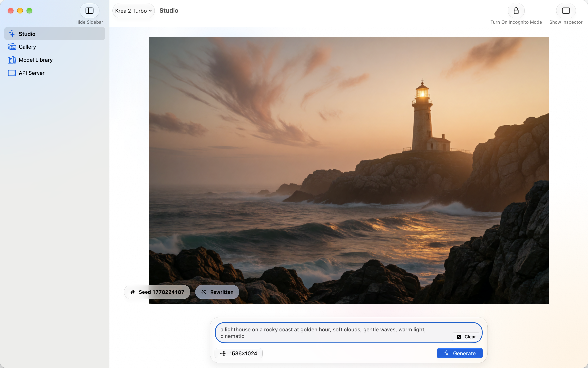Show the Inspector panel

tap(566, 11)
